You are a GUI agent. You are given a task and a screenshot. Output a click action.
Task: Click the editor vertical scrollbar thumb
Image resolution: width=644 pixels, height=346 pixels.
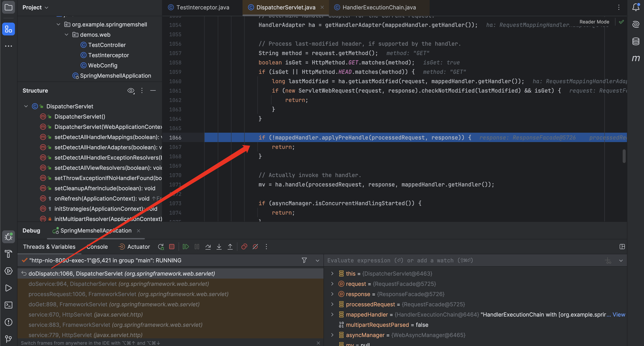624,156
